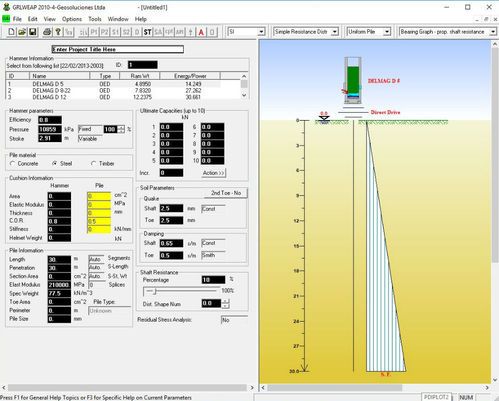499x401 pixels.
Task: Select DELMAG D 5 hammer row
Action: pos(123,84)
